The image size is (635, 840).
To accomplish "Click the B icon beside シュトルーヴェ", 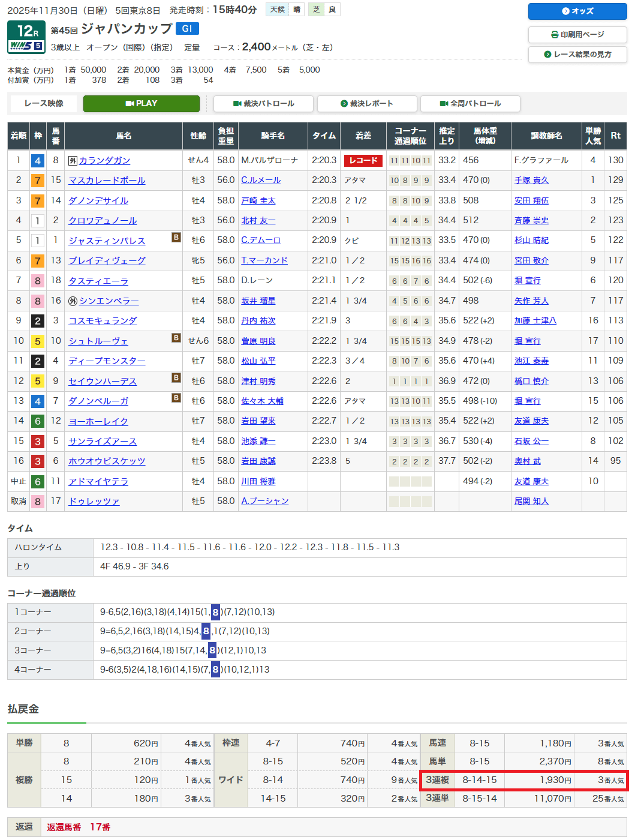I will pyautogui.click(x=176, y=338).
